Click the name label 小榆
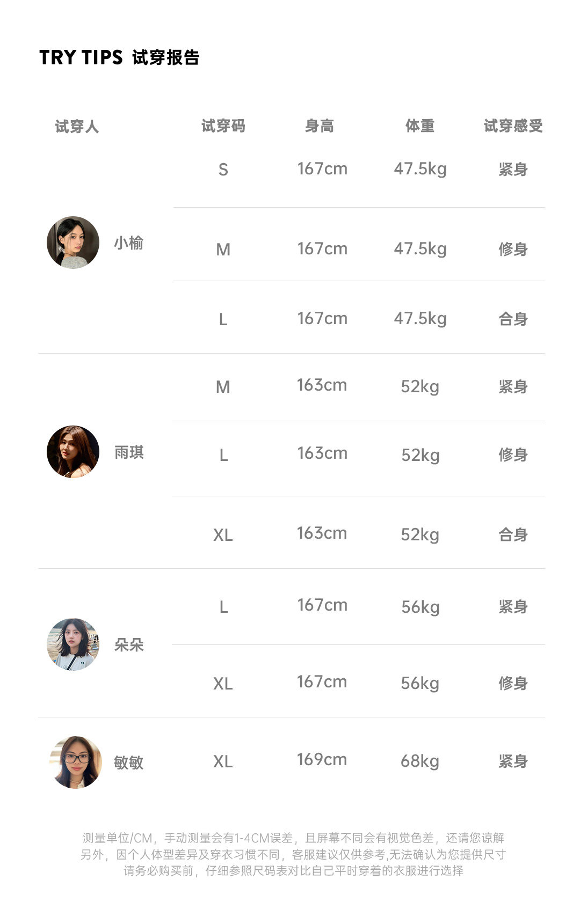The image size is (580, 924). coord(129,243)
